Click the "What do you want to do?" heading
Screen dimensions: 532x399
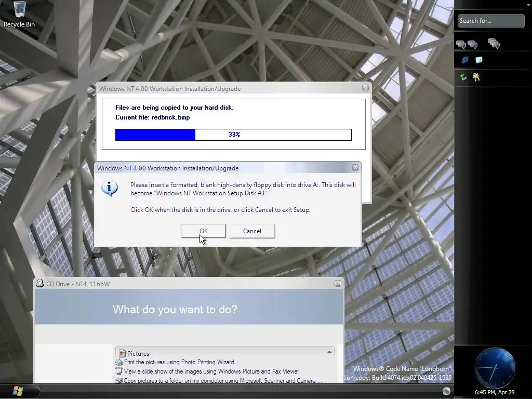(x=175, y=310)
